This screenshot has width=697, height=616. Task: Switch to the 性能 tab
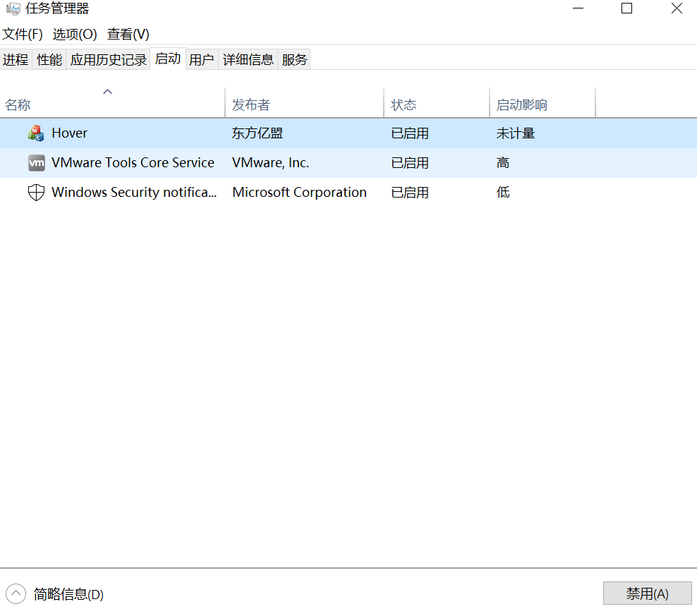[x=49, y=60]
